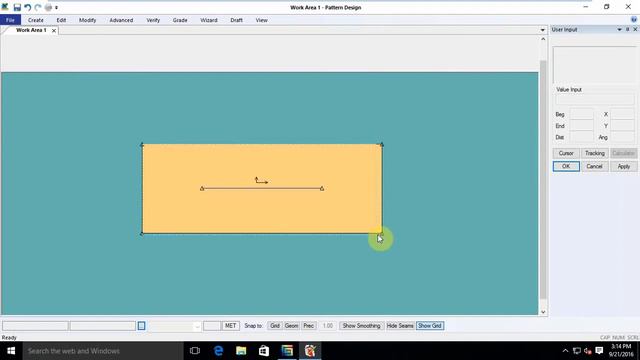Open the Modify menu
The width and height of the screenshot is (640, 360).
click(x=87, y=20)
